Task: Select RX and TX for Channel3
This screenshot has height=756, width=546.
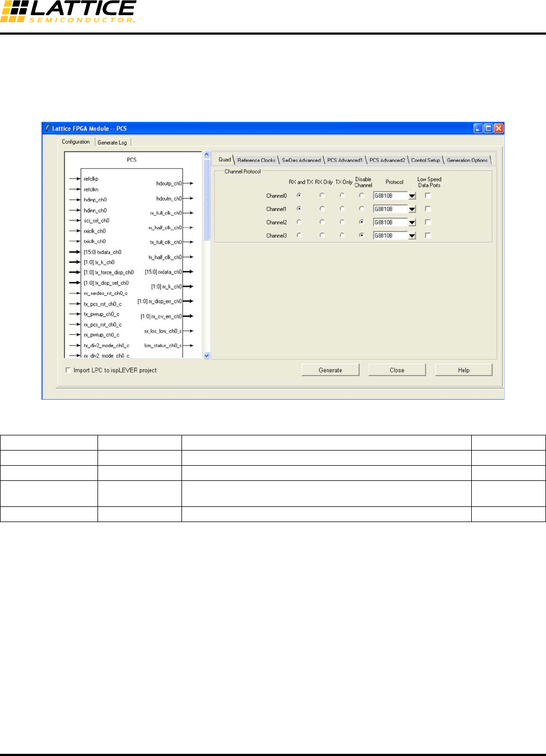Action: click(x=299, y=235)
